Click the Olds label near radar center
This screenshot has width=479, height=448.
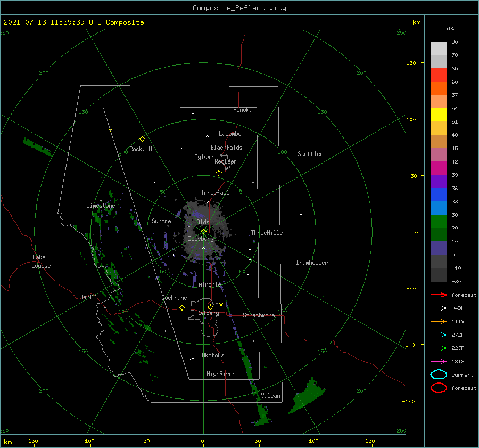click(x=203, y=222)
